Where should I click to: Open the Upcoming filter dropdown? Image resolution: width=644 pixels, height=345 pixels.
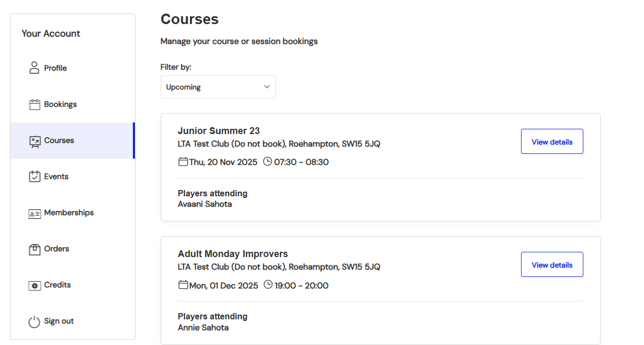(x=218, y=87)
